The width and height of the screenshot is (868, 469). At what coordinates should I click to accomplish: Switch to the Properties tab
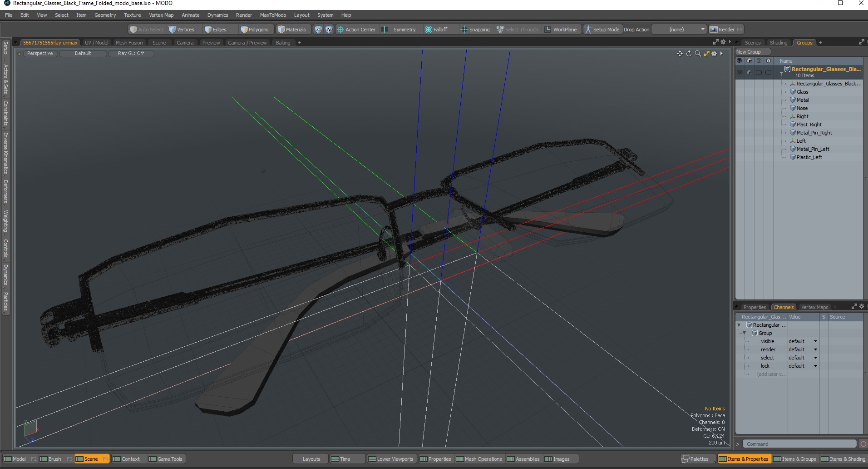click(x=755, y=307)
